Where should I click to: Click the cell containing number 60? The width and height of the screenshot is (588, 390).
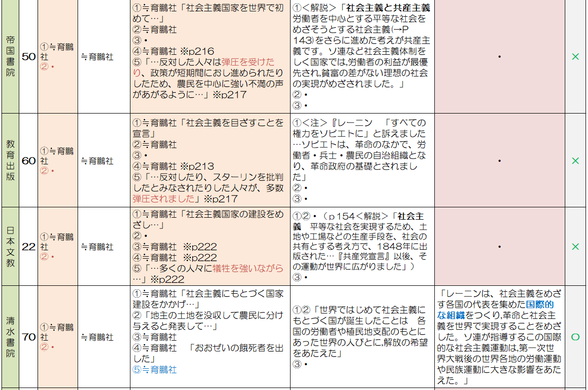[x=29, y=160]
